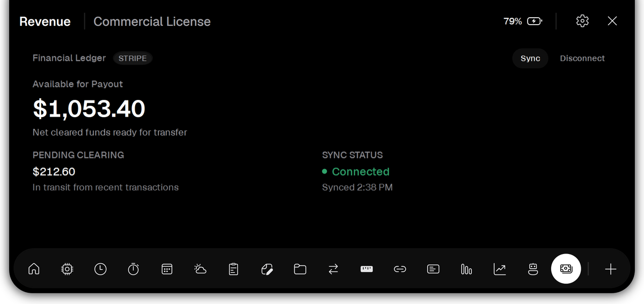This screenshot has width=644, height=304.
Task: Select the highlighted revenue cash icon
Action: 566,269
